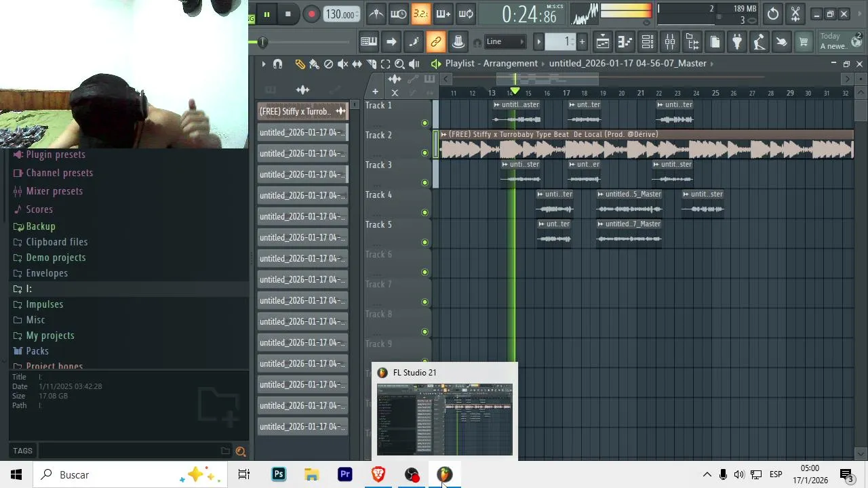This screenshot has height=488, width=868.
Task: Open clip menu of Track 2 Stiffy beat
Action: (443, 134)
